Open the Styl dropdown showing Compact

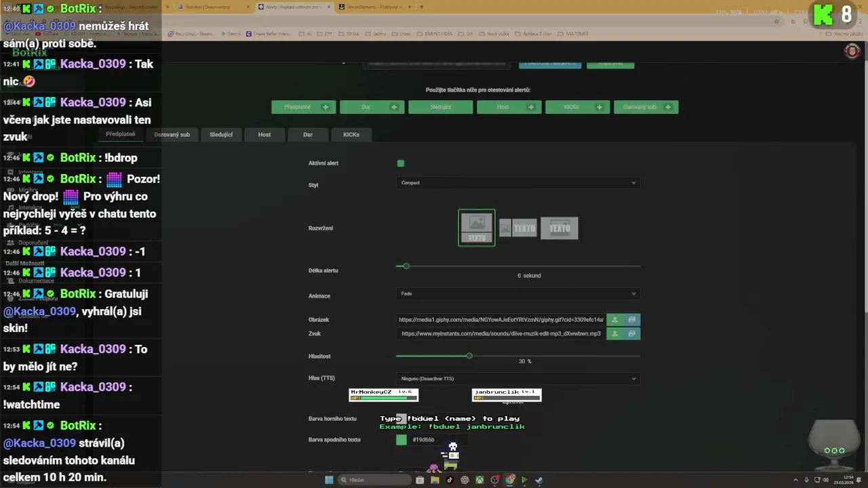click(x=518, y=182)
